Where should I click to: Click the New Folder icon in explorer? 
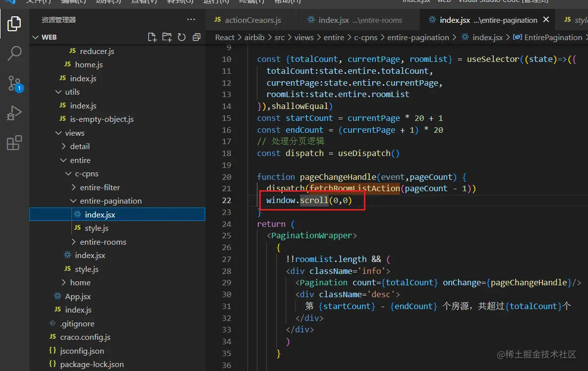coord(167,37)
